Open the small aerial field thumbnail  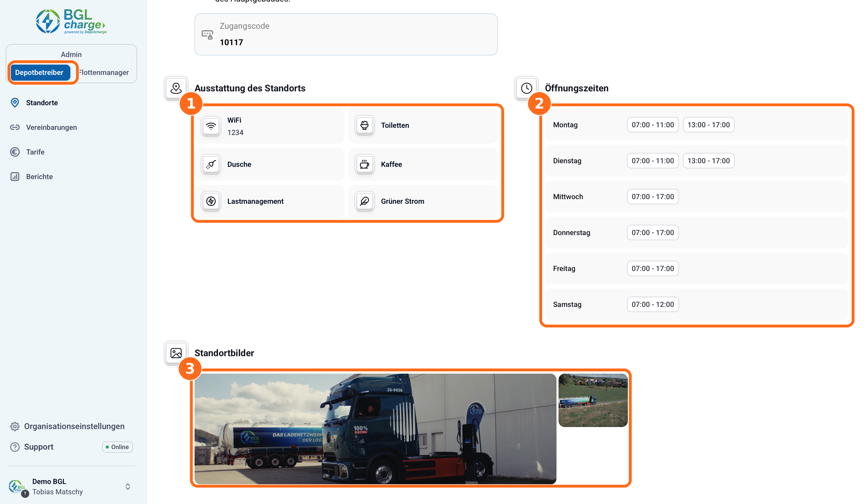(593, 400)
